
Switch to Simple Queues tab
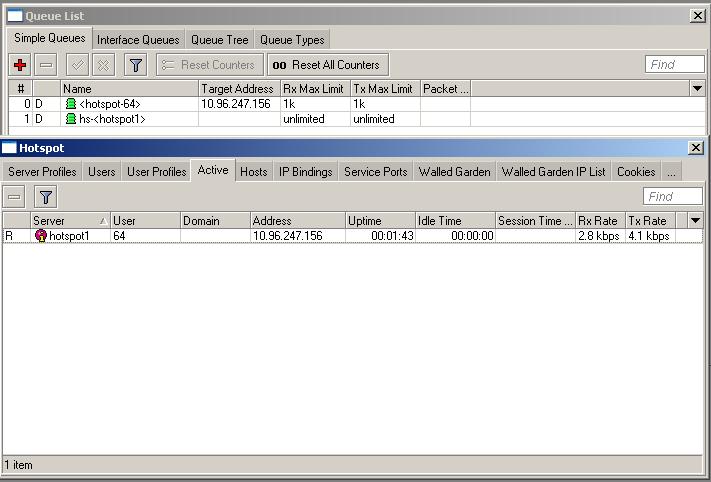(49, 38)
